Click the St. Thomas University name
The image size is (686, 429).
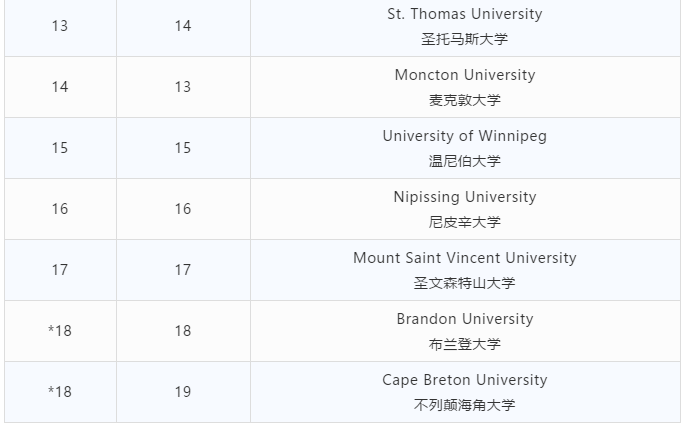pyautogui.click(x=465, y=14)
